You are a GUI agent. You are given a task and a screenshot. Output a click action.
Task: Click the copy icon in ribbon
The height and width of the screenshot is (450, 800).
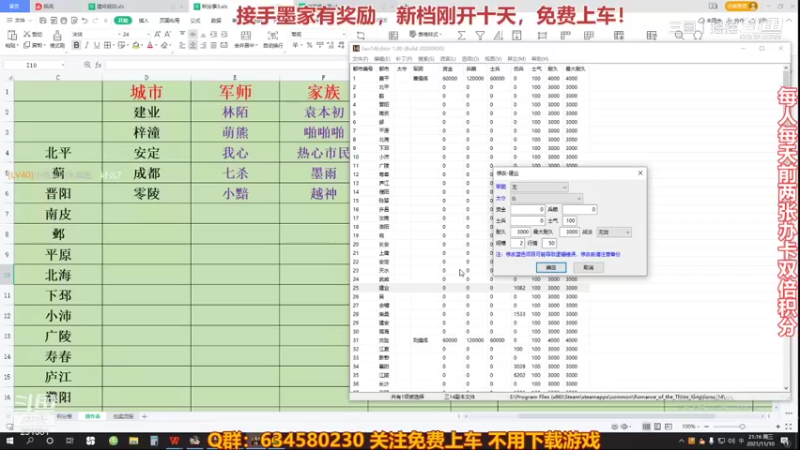pyautogui.click(x=27, y=45)
